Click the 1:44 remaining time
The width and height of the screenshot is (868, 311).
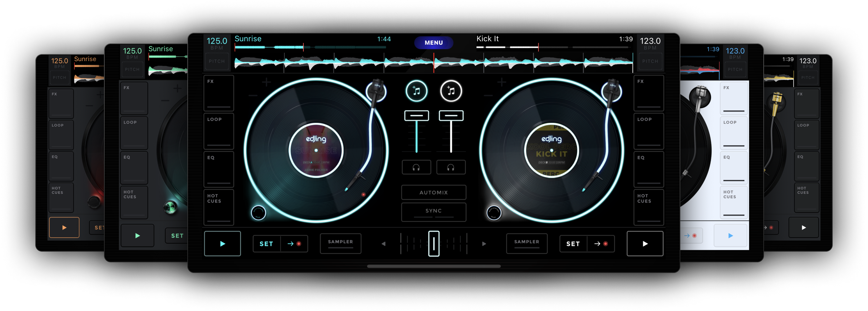pyautogui.click(x=384, y=39)
